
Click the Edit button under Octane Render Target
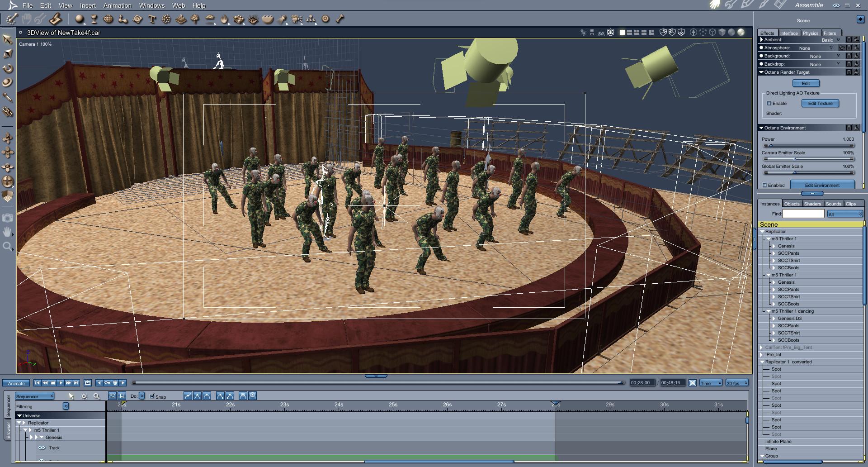coord(806,83)
